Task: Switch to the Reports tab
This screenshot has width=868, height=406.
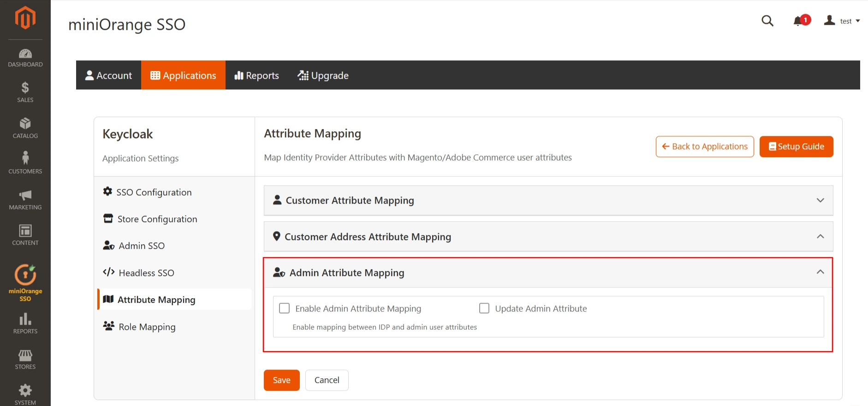Action: [x=256, y=75]
